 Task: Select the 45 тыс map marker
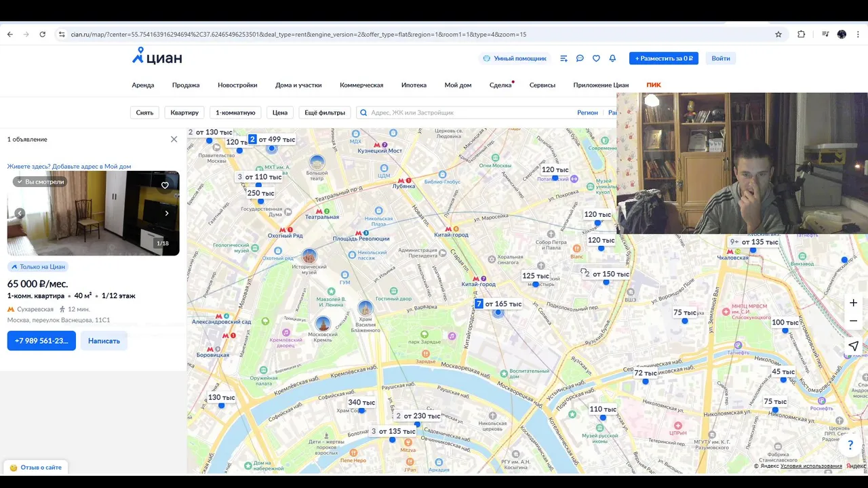click(x=783, y=371)
